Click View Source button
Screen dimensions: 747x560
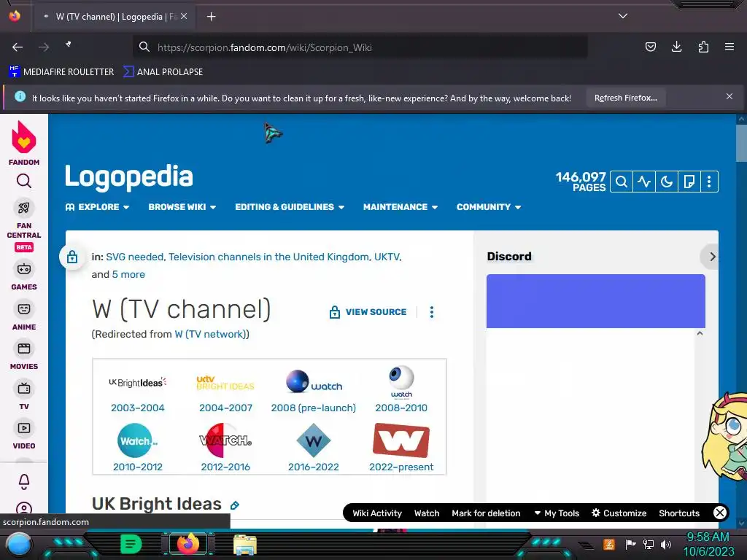pos(368,312)
